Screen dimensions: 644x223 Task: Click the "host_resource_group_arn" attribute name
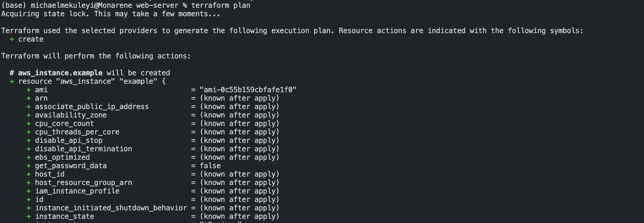[83, 182]
